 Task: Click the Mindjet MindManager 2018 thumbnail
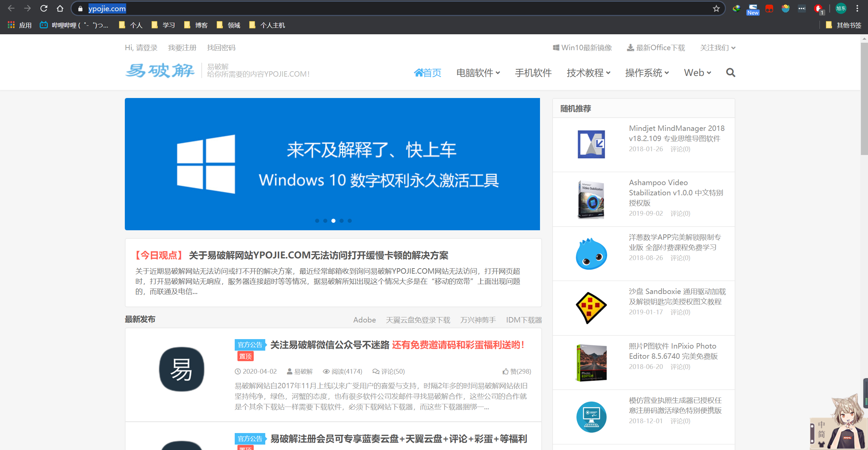pyautogui.click(x=591, y=144)
